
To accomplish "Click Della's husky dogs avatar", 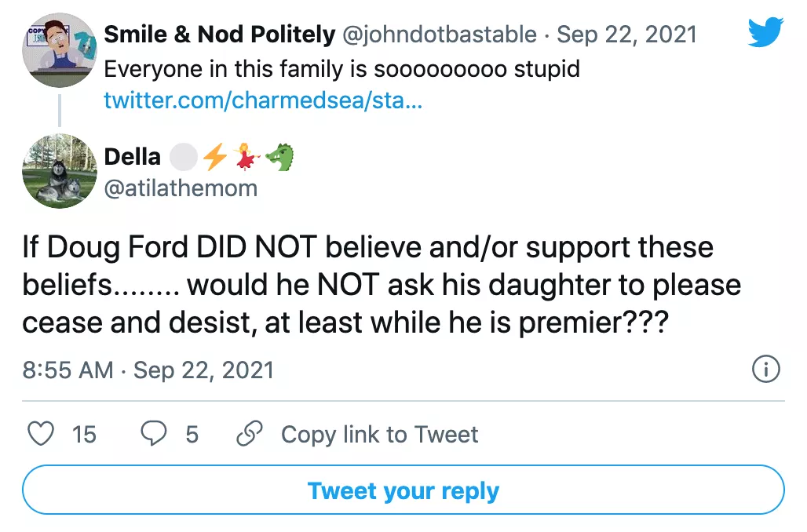I will pos(59,170).
